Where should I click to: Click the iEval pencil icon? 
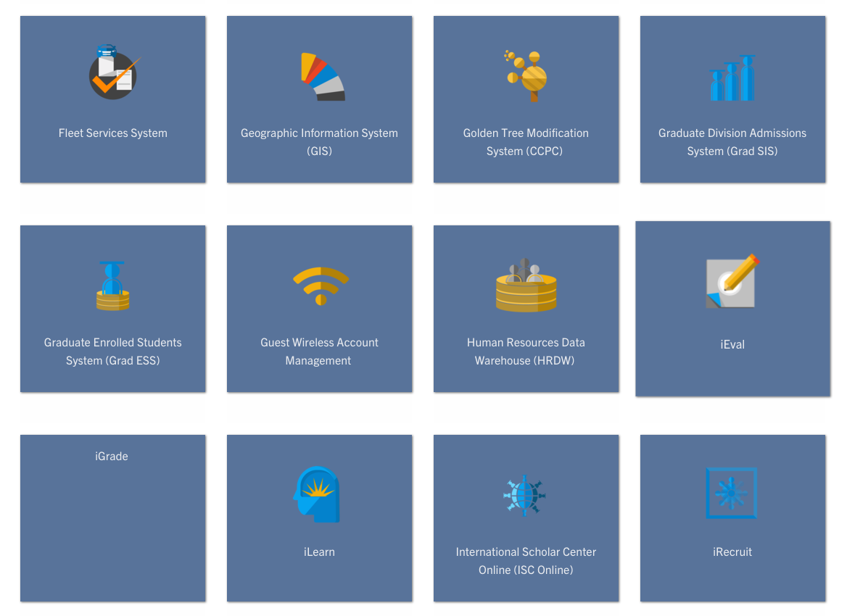(732, 282)
